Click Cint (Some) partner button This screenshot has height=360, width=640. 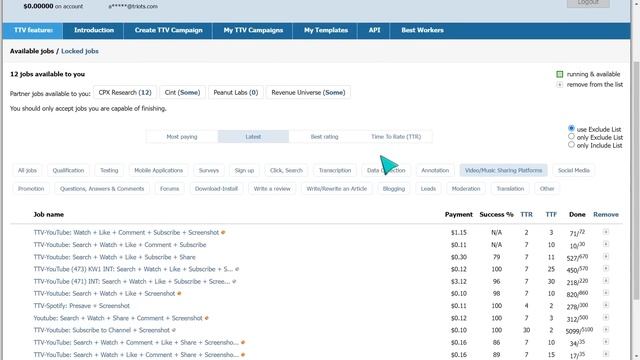[182, 93]
